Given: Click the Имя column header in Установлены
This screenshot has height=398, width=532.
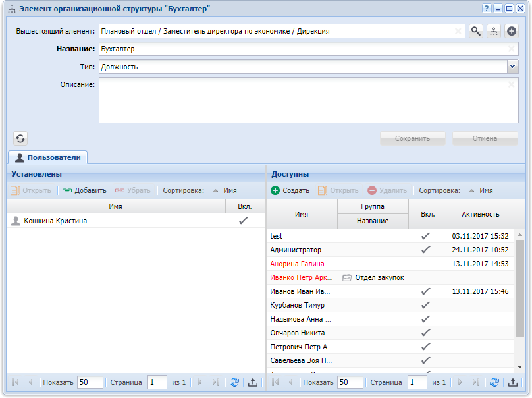Looking at the screenshot, I should [x=116, y=206].
